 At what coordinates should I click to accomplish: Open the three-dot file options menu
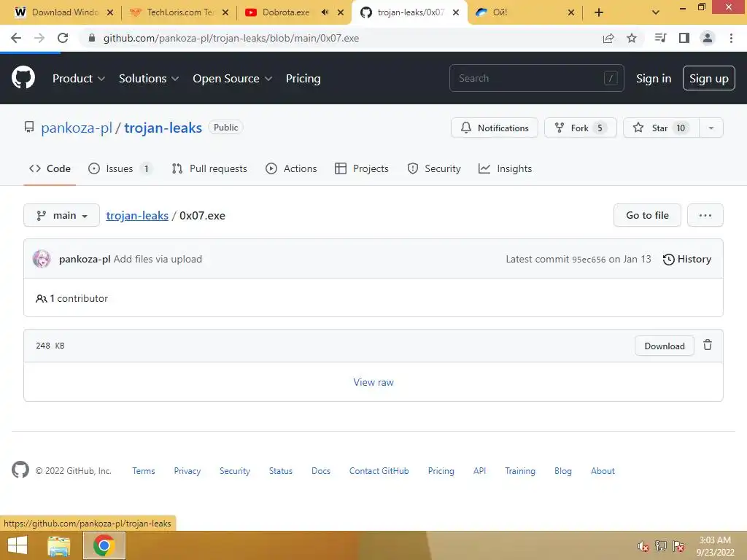[705, 215]
